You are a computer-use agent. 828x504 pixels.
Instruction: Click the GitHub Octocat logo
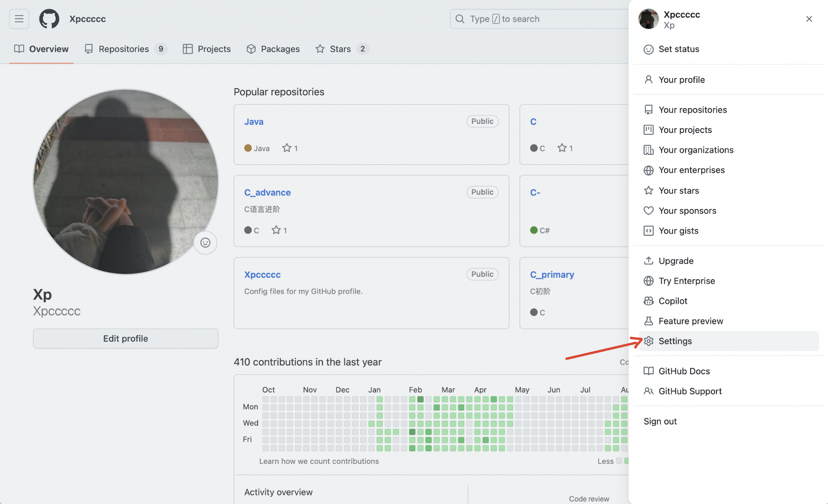49,19
